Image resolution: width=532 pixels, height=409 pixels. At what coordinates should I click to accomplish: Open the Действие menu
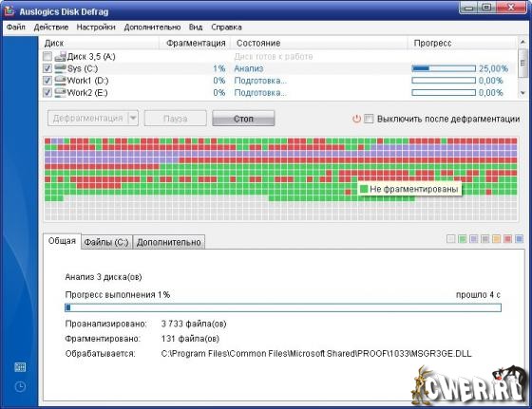[51, 28]
